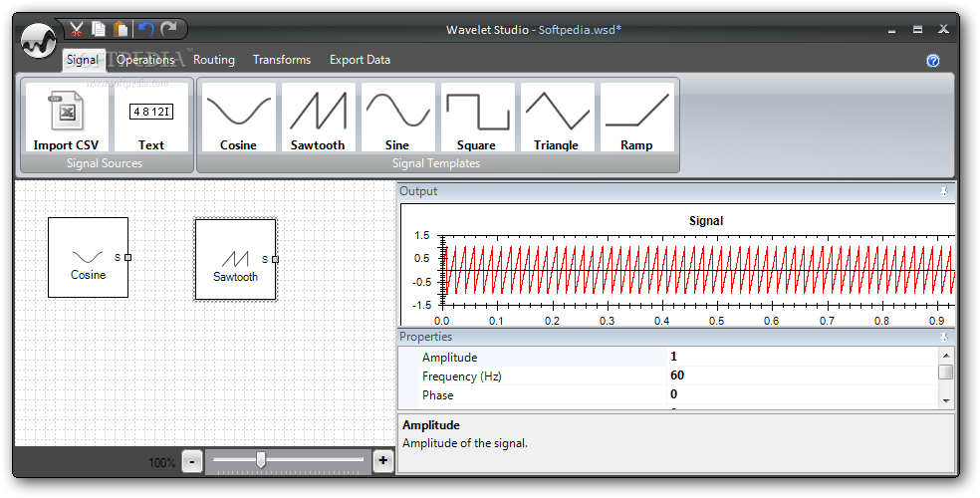Select the Sawtooth block on canvas

235,259
